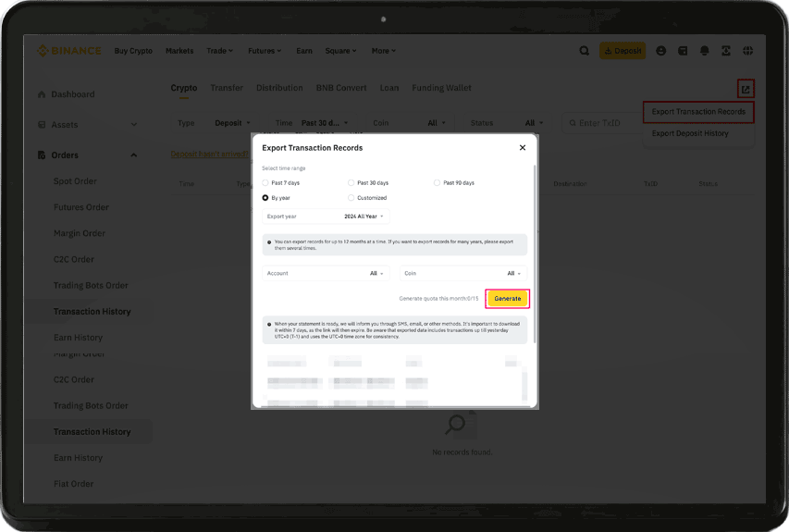This screenshot has height=532, width=789.
Task: Open the wallet icon in header
Action: (x=683, y=51)
